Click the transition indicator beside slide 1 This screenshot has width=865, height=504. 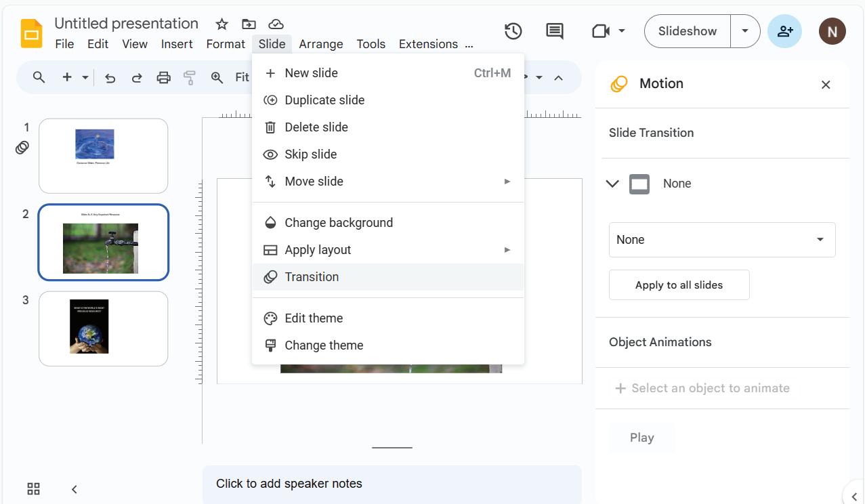(x=22, y=147)
